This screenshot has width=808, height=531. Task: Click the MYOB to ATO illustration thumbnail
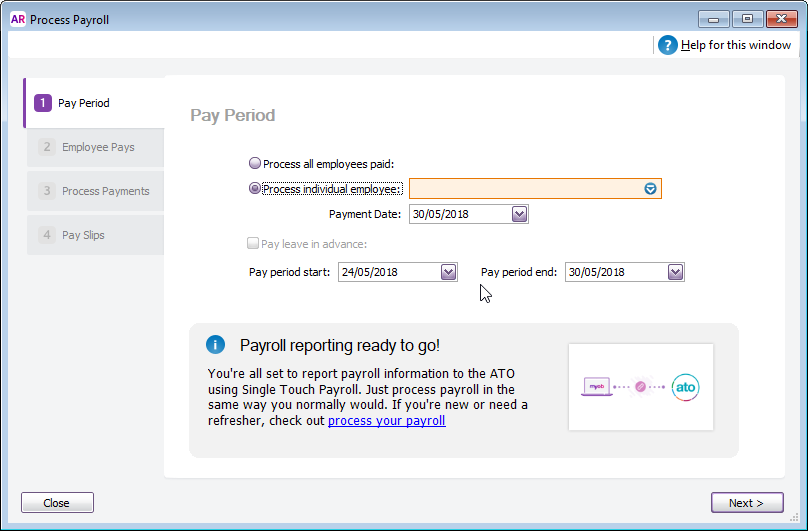pyautogui.click(x=640, y=387)
